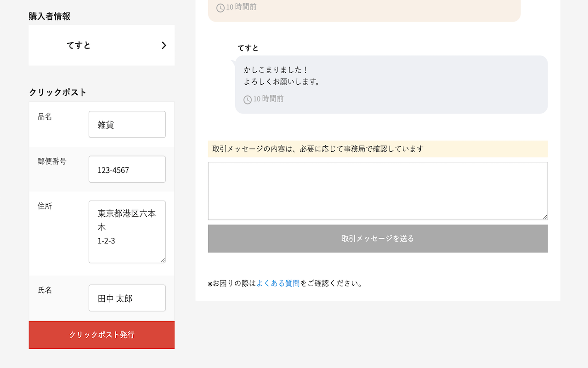The height and width of the screenshot is (368, 588).
Task: Click the clock icon in かしこまりました message
Action: (x=248, y=99)
